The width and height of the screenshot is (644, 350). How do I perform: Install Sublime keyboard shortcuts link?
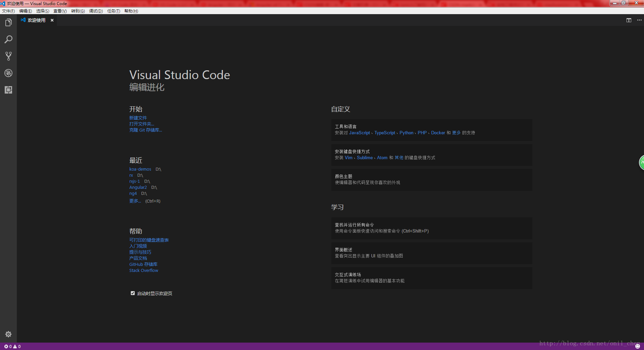(365, 158)
